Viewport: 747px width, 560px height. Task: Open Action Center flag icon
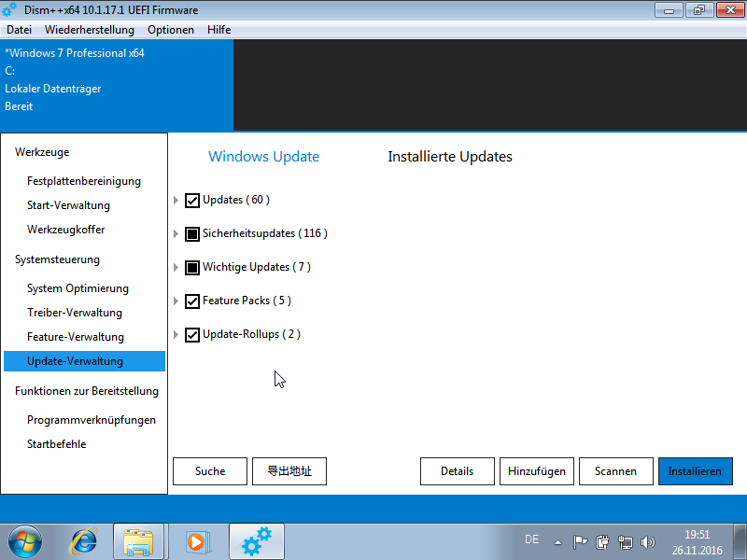[580, 542]
